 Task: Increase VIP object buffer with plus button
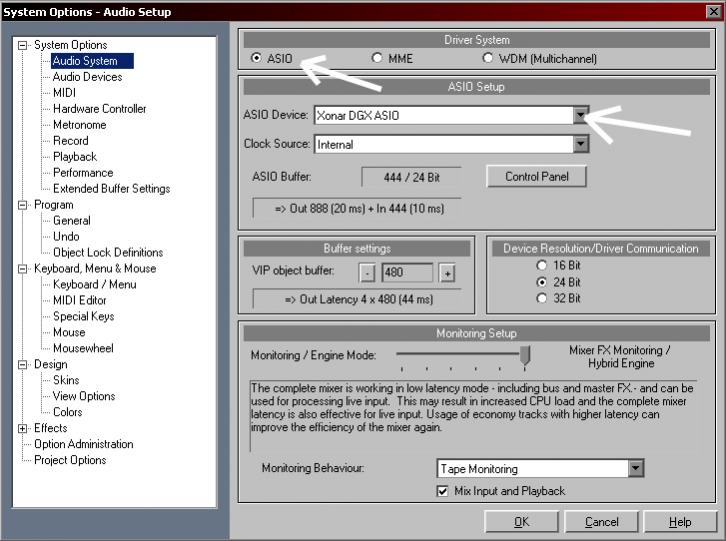pyautogui.click(x=447, y=273)
